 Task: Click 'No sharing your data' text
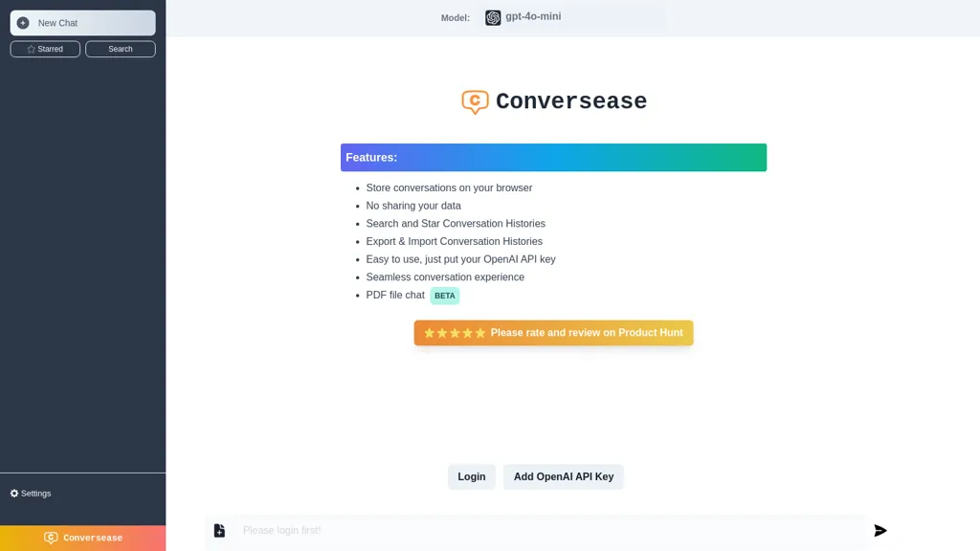pyautogui.click(x=413, y=206)
